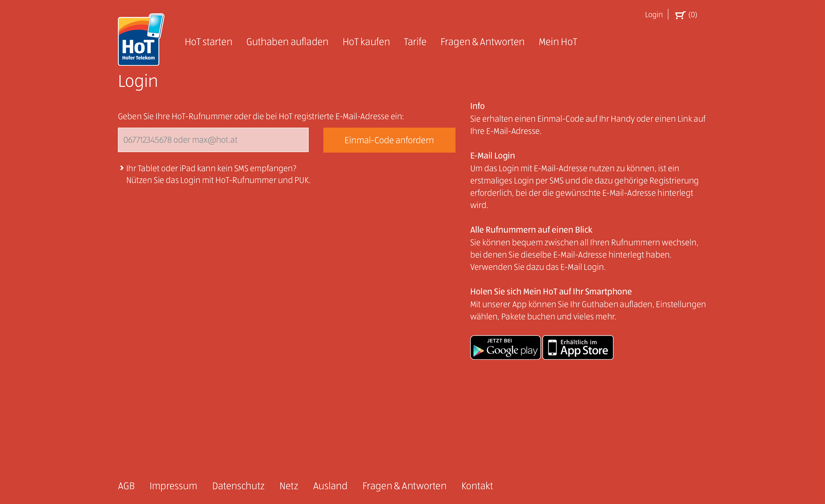825x504 pixels.
Task: Open the HoT starten menu
Action: coord(208,42)
